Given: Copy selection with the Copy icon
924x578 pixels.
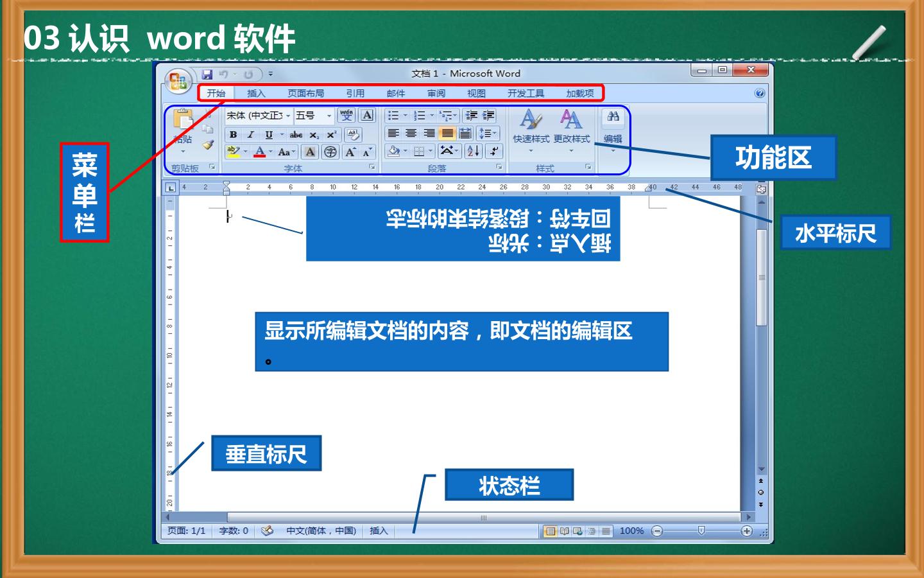Looking at the screenshot, I should click(x=208, y=129).
